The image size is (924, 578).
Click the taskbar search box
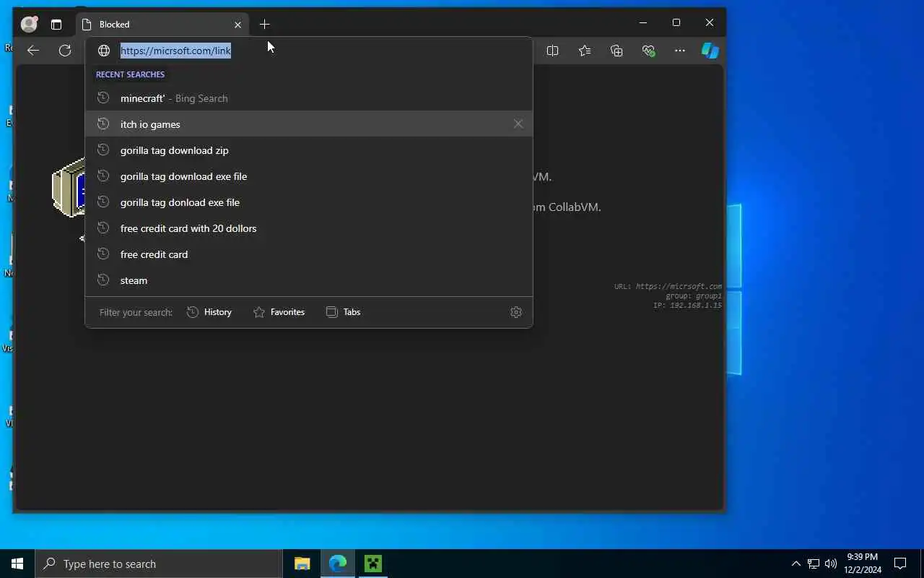click(159, 564)
